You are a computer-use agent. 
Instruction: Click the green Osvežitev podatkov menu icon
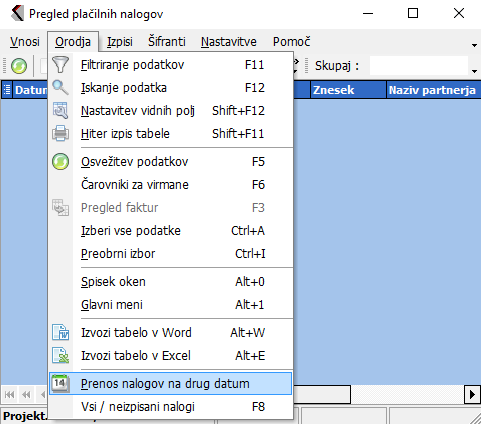[x=60, y=162]
